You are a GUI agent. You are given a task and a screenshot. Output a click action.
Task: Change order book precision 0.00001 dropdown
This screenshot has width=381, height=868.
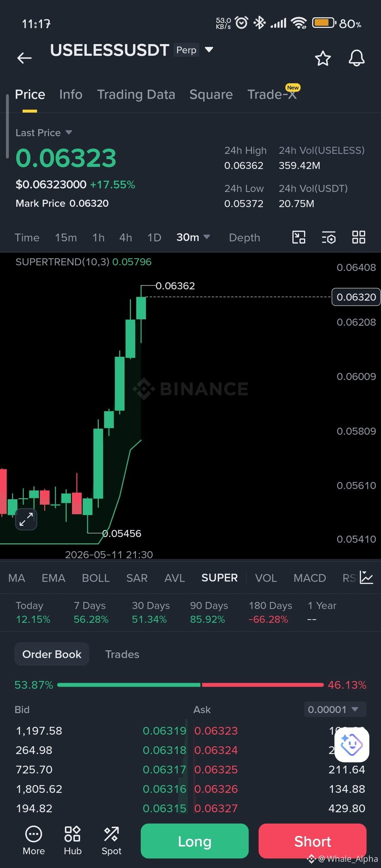(335, 709)
